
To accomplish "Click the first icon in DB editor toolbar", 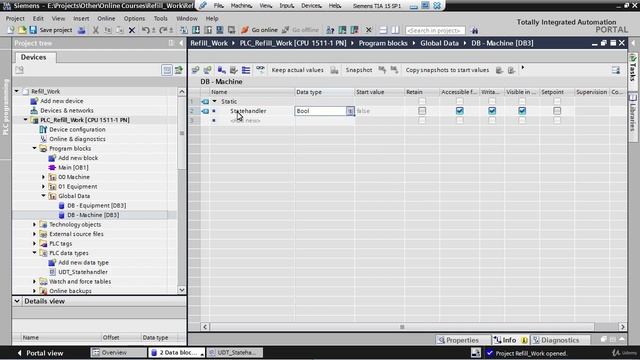I will [196, 70].
